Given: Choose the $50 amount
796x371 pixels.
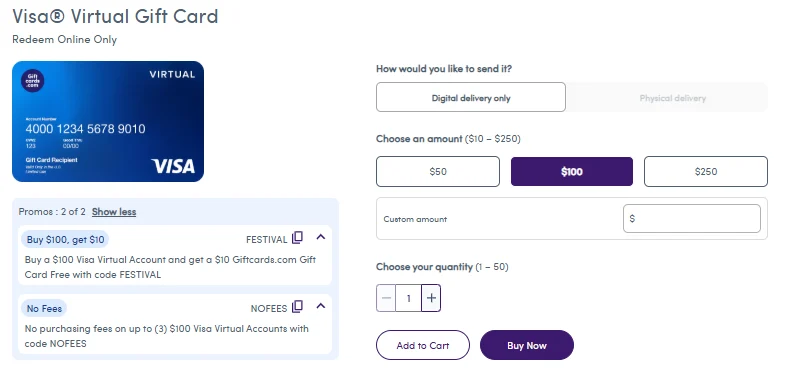Looking at the screenshot, I should click(x=438, y=172).
